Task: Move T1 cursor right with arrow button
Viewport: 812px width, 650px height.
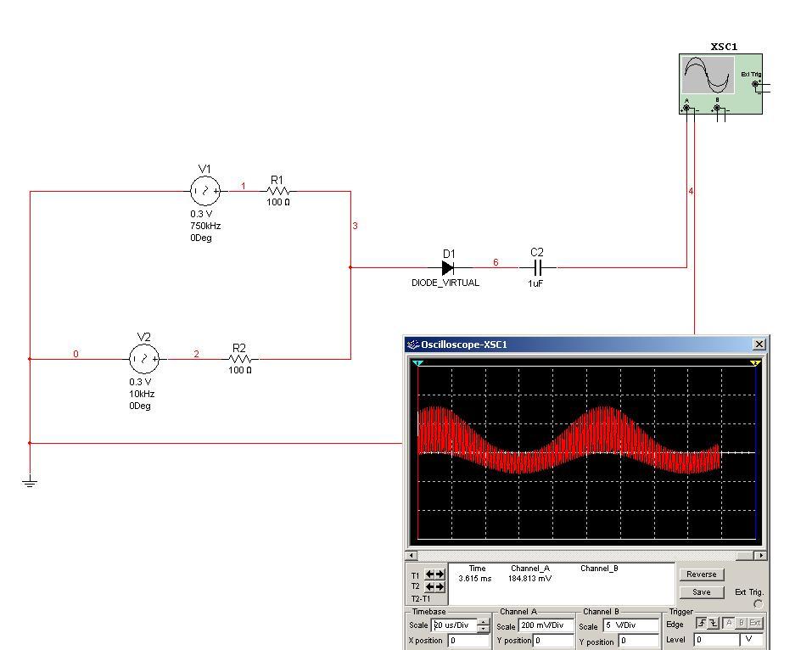Action: [x=440, y=574]
